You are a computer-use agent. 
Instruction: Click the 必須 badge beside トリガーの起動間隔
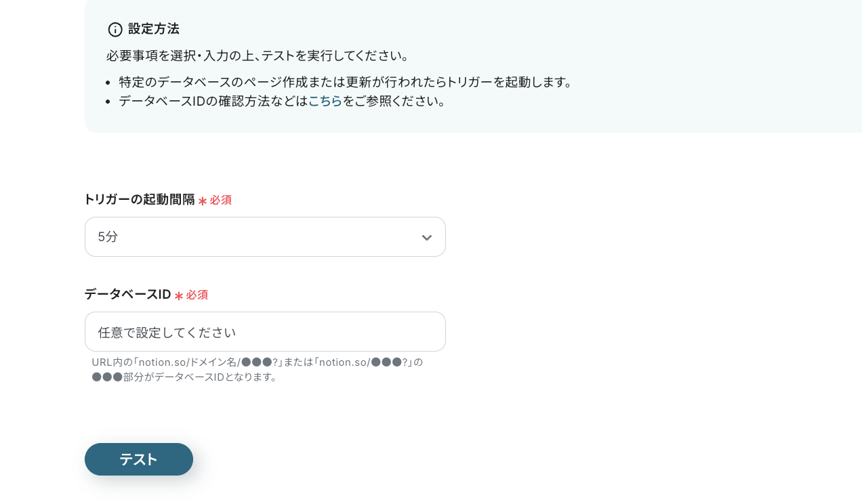pos(220,200)
